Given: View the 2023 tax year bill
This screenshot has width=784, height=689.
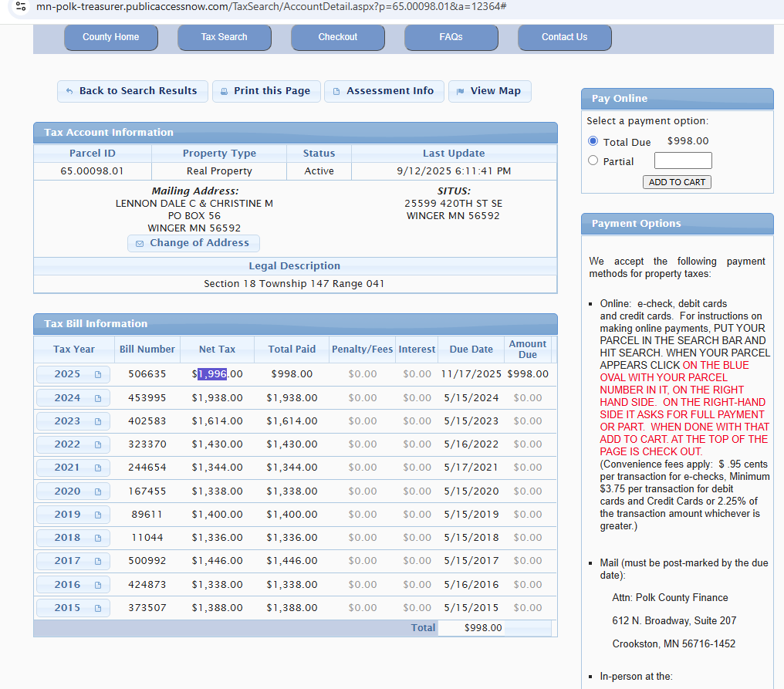Looking at the screenshot, I should pos(68,421).
